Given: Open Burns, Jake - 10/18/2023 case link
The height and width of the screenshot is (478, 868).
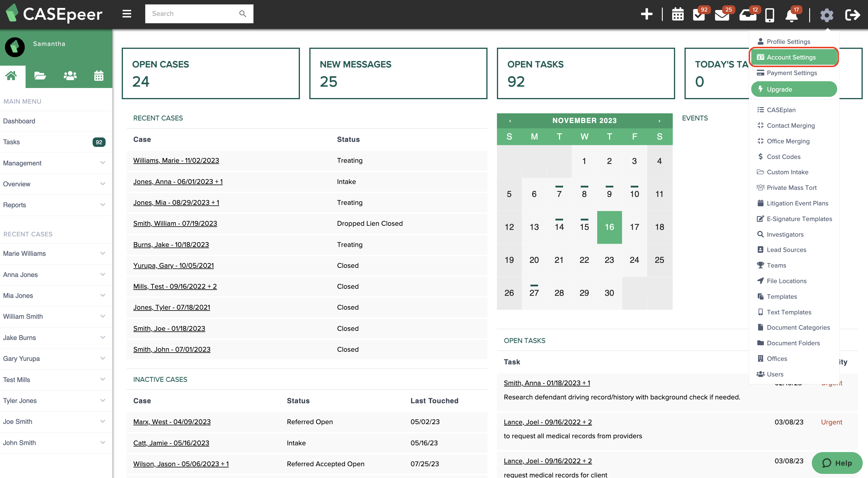Looking at the screenshot, I should click(171, 245).
